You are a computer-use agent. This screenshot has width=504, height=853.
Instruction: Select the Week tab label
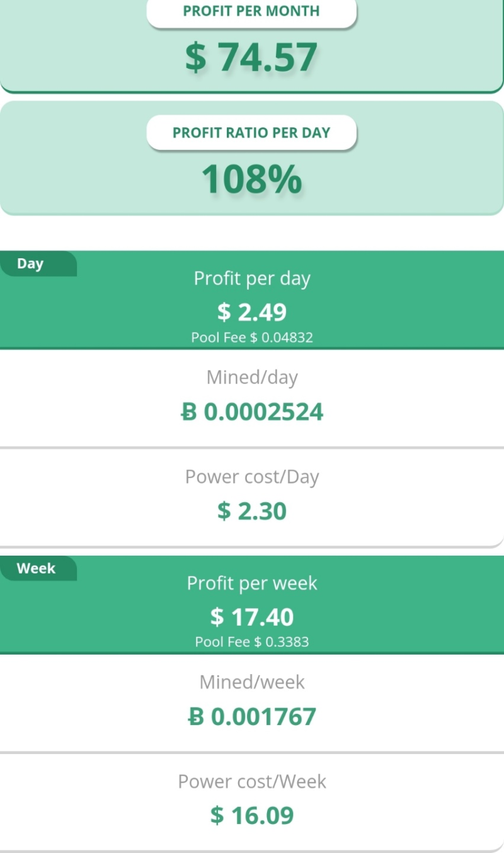click(36, 568)
